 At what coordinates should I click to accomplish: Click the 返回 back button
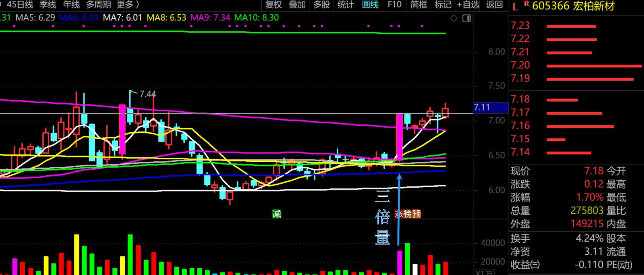[494, 5]
